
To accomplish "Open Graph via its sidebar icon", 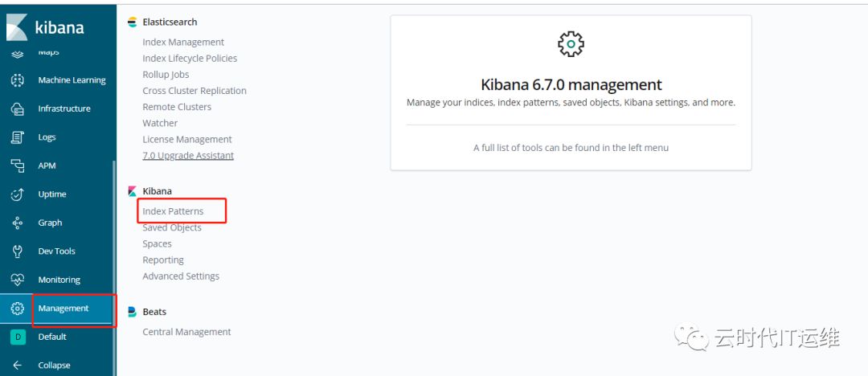I will [18, 223].
